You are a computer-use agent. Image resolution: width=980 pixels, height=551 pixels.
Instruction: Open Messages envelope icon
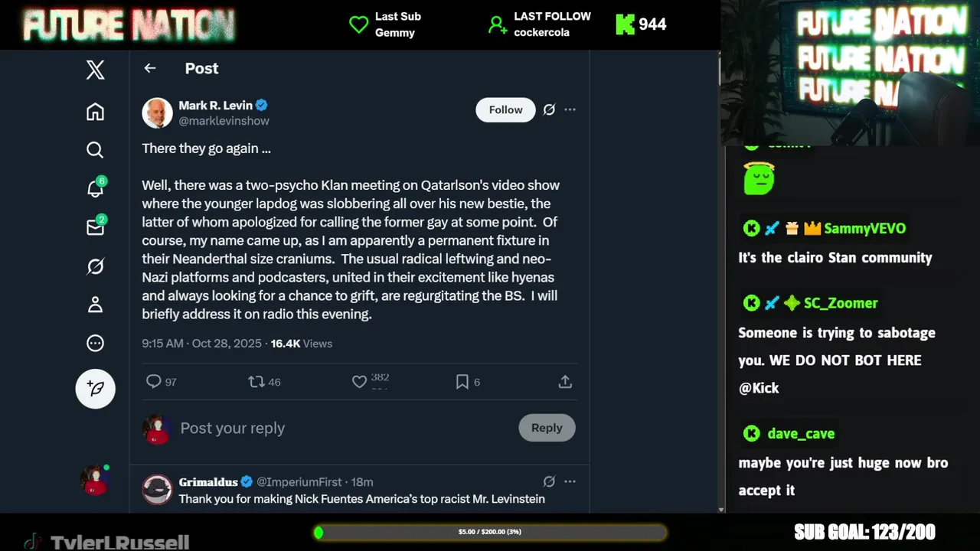(95, 227)
